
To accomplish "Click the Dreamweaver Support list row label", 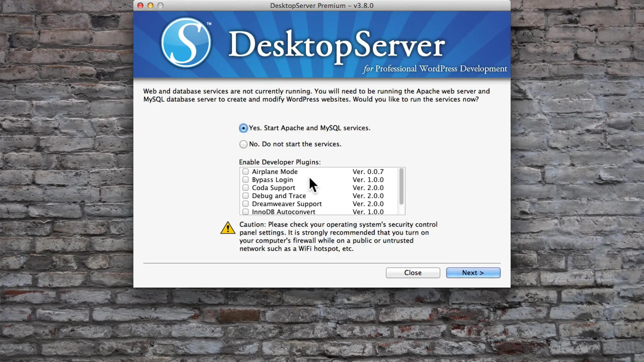I will (x=287, y=204).
